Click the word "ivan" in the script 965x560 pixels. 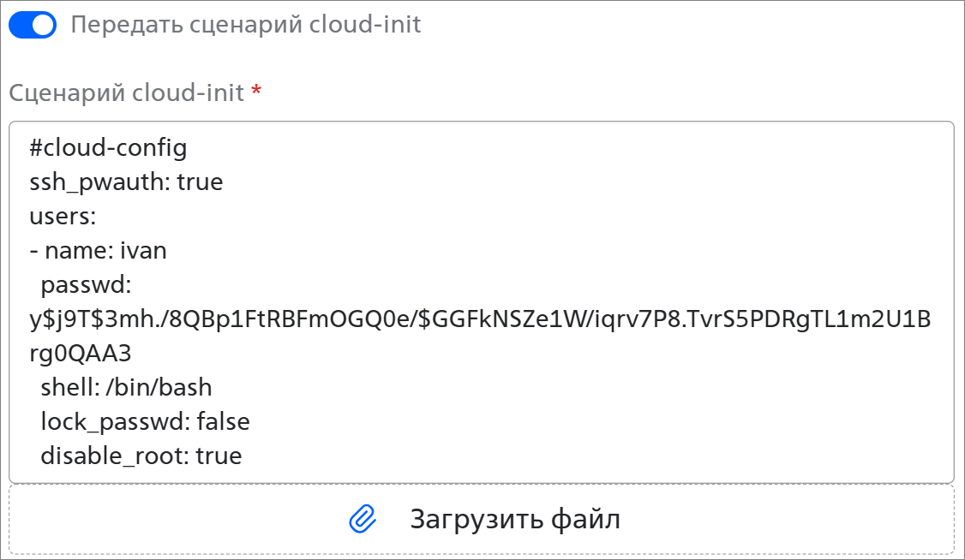(144, 251)
